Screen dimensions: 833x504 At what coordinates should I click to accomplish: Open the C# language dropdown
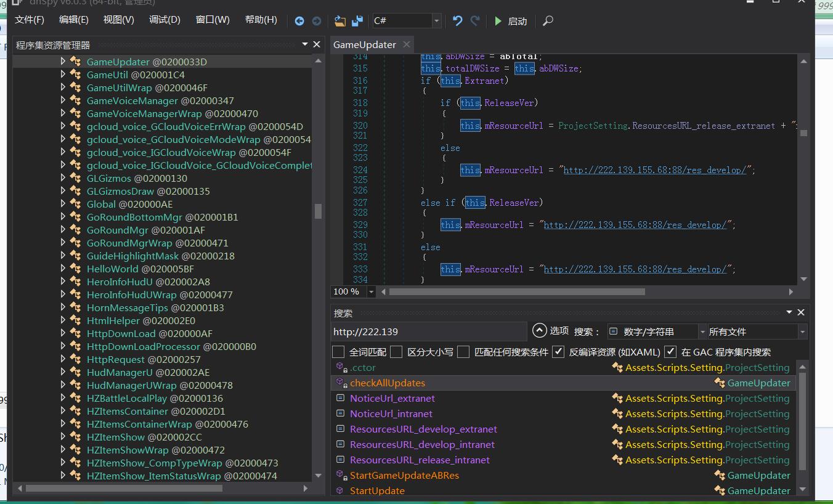[436, 21]
